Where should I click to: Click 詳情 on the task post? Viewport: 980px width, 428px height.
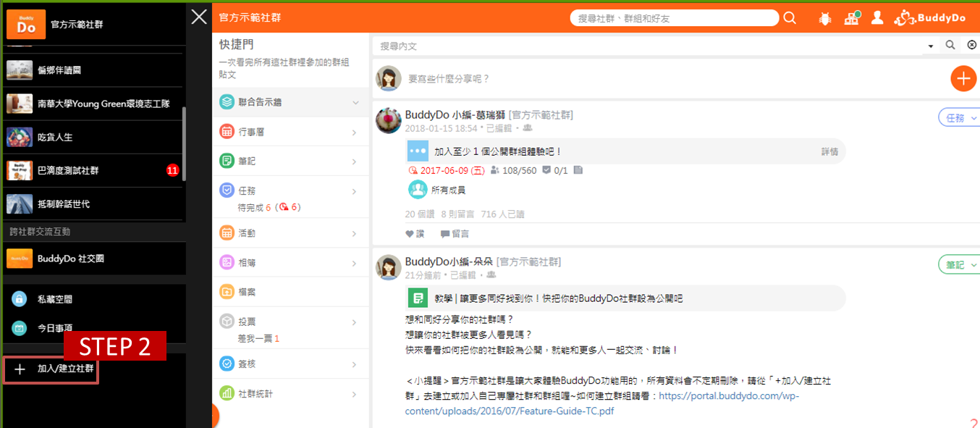[829, 149]
